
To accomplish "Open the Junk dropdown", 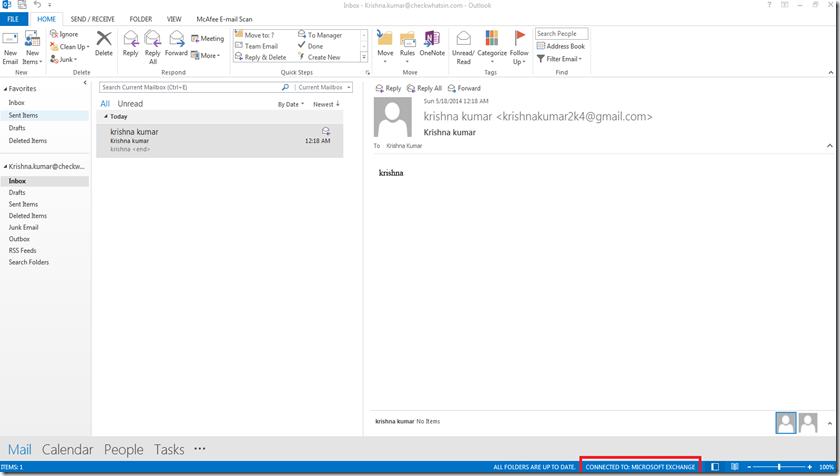I will click(x=61, y=59).
